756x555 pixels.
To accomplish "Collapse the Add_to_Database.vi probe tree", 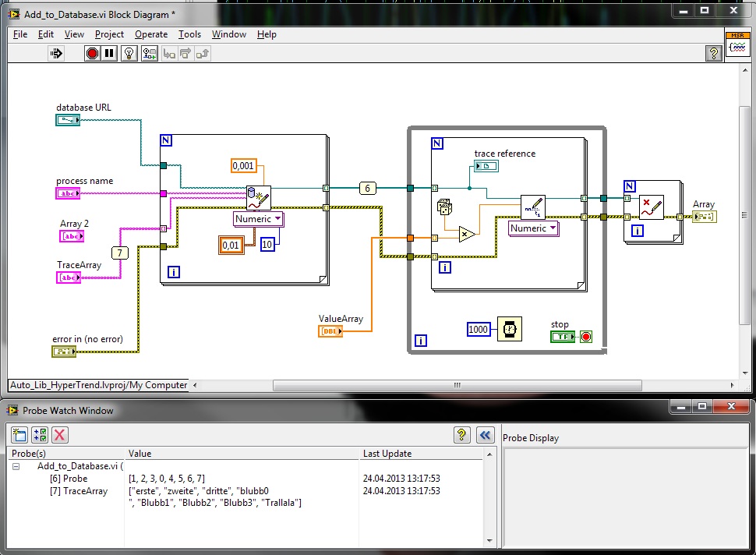I will [x=16, y=466].
